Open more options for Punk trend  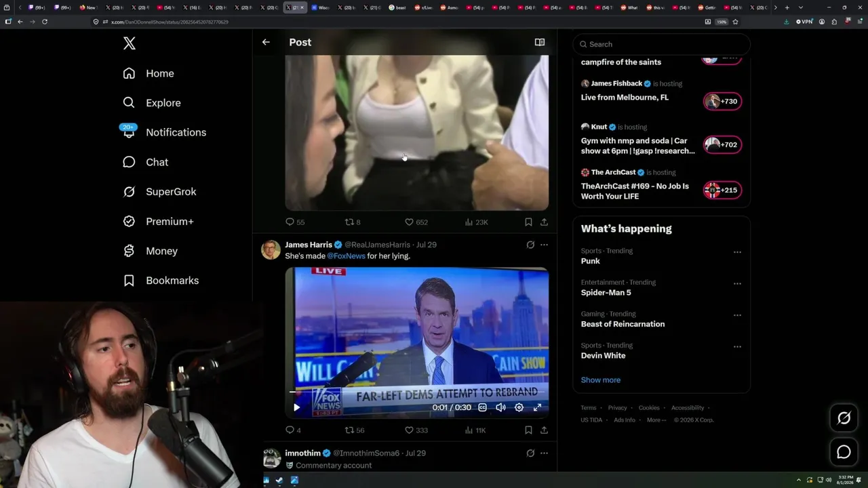(x=737, y=252)
